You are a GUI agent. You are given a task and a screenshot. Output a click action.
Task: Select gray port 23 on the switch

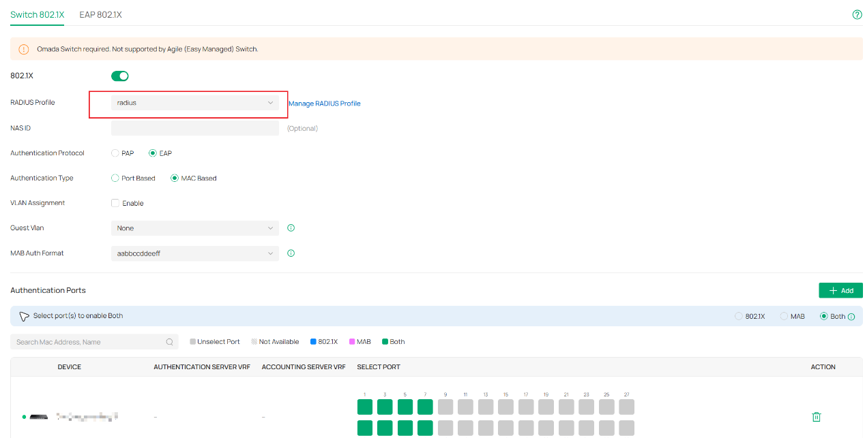click(x=586, y=407)
